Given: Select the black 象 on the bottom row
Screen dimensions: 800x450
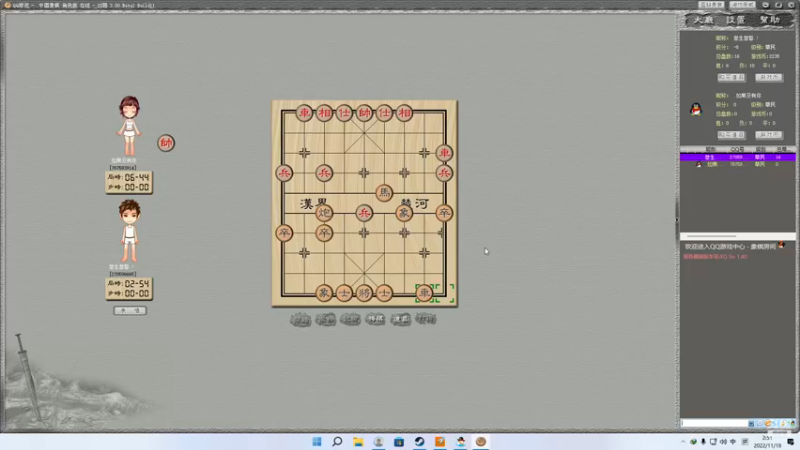Looking at the screenshot, I should pyautogui.click(x=324, y=293).
